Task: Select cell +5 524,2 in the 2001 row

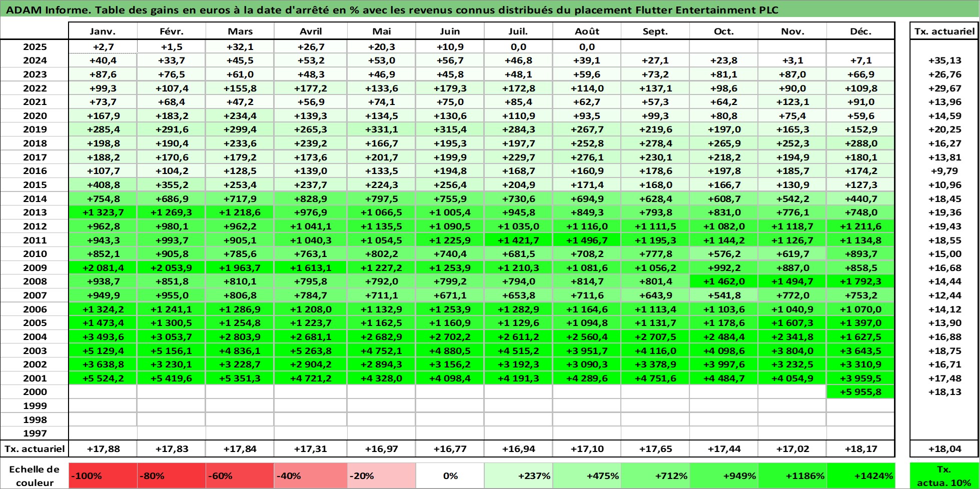Action: [x=103, y=378]
